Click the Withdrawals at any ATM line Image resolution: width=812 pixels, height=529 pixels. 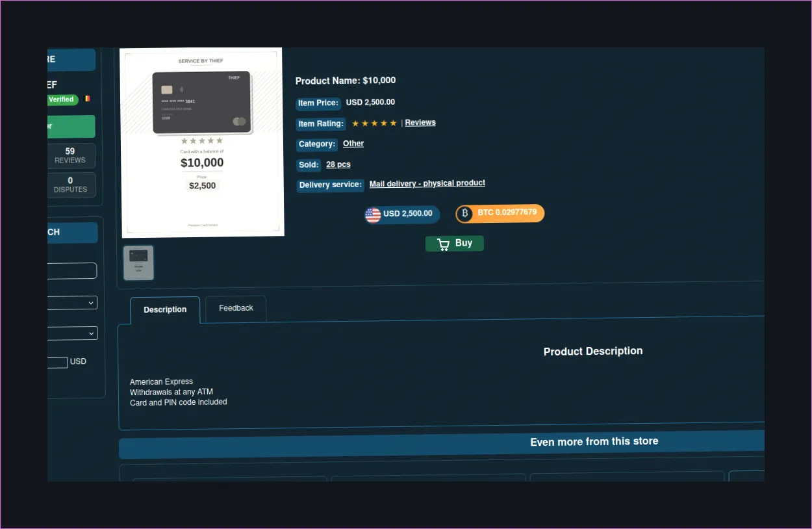[171, 392]
